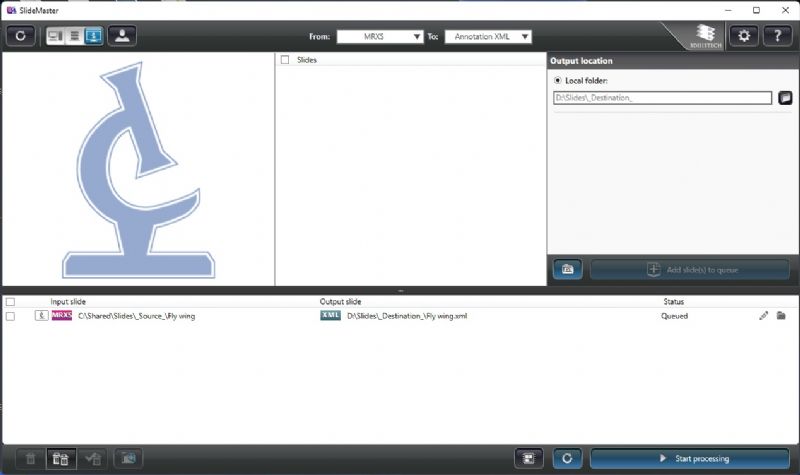Viewport: 800px width, 475px height.
Task: Switch to the thumbnail and details view mode
Action: tap(55, 36)
